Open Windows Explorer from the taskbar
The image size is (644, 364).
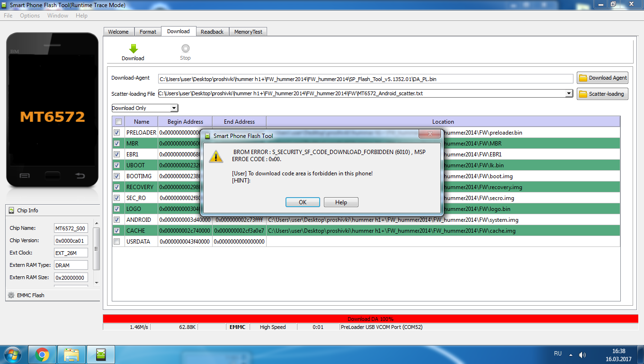pos(72,354)
